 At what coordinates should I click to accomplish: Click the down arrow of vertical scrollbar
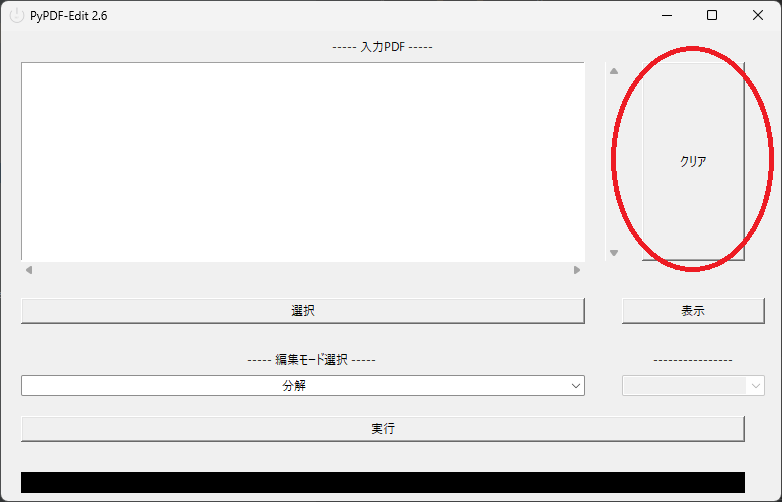point(614,253)
